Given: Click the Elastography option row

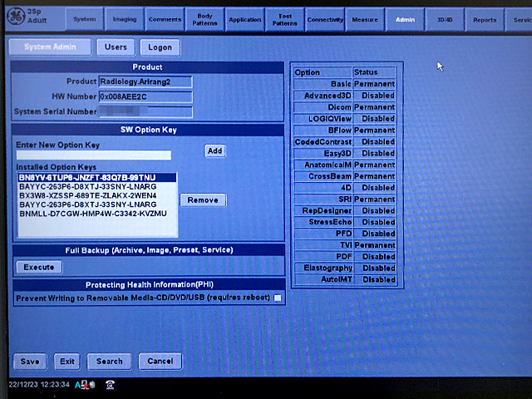Looking at the screenshot, I should tap(345, 268).
